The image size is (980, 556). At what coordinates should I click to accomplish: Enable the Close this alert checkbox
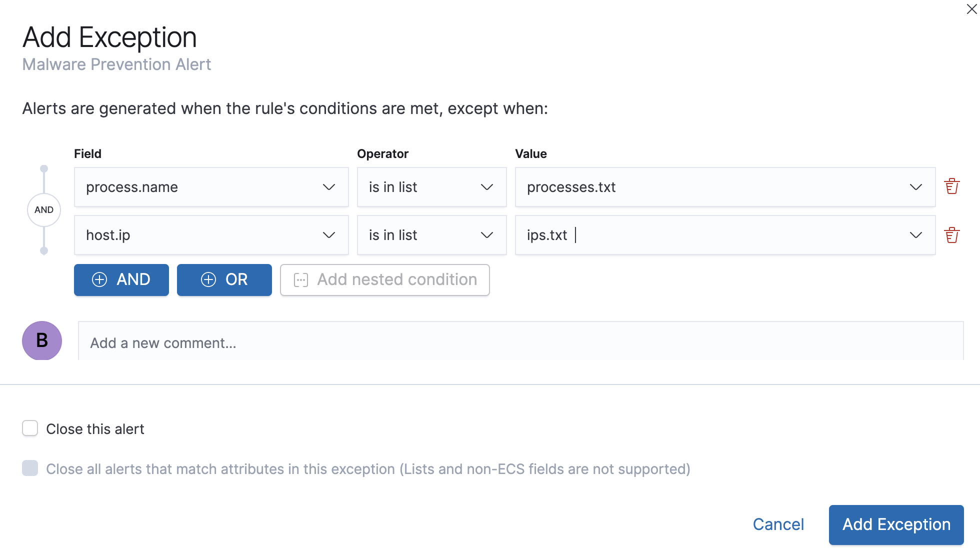click(x=30, y=428)
